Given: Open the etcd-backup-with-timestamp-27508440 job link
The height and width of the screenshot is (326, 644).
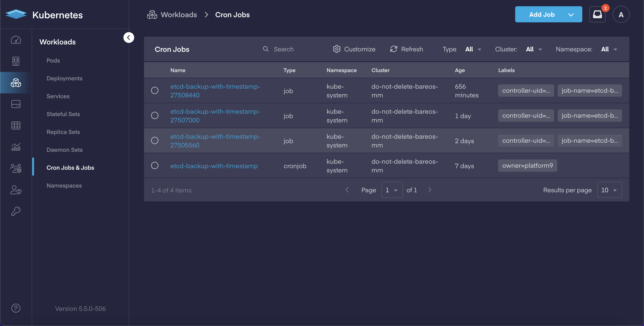Looking at the screenshot, I should coord(215,91).
